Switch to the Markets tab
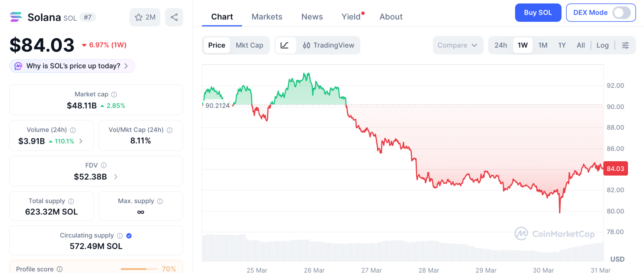The image size is (644, 273). (267, 17)
